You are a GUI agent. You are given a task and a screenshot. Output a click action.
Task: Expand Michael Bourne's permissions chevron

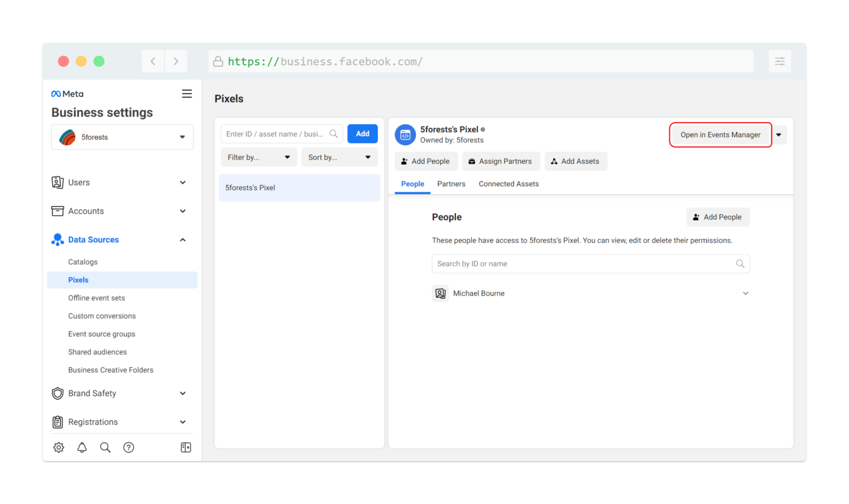pyautogui.click(x=746, y=293)
